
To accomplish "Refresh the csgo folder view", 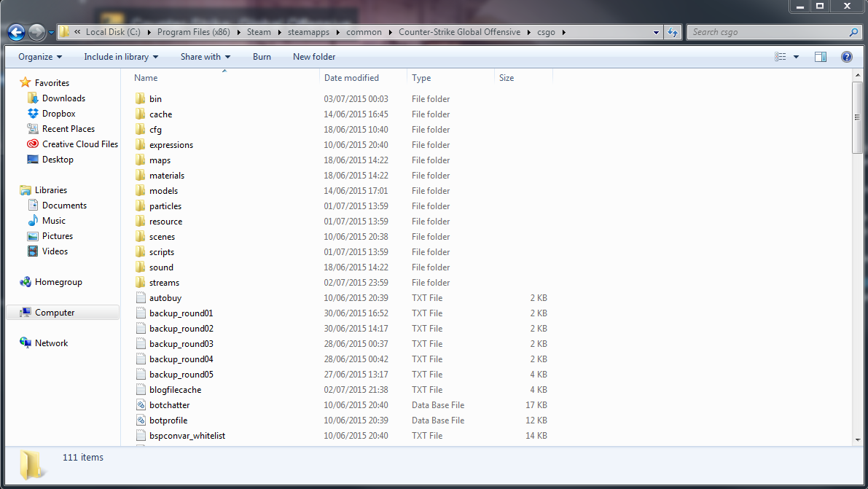I will (x=673, y=32).
